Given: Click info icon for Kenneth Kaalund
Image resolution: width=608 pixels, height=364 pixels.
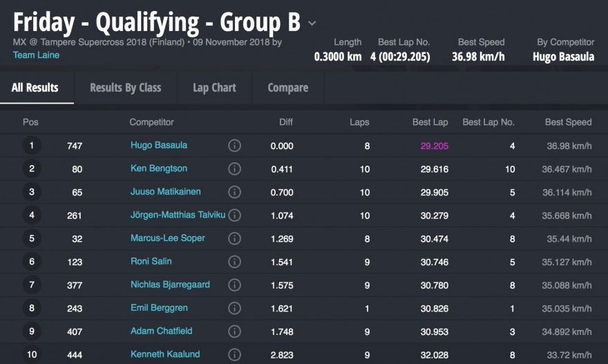Looking at the screenshot, I should coord(234,354).
